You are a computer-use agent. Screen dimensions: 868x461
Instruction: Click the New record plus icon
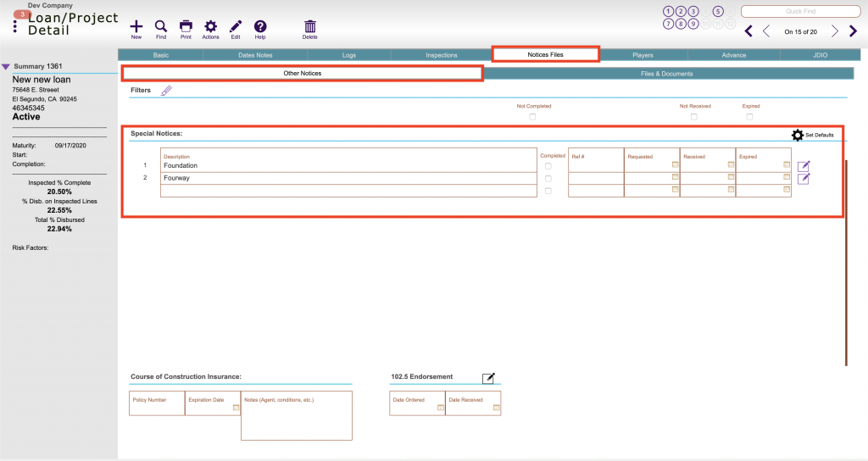[x=136, y=27]
